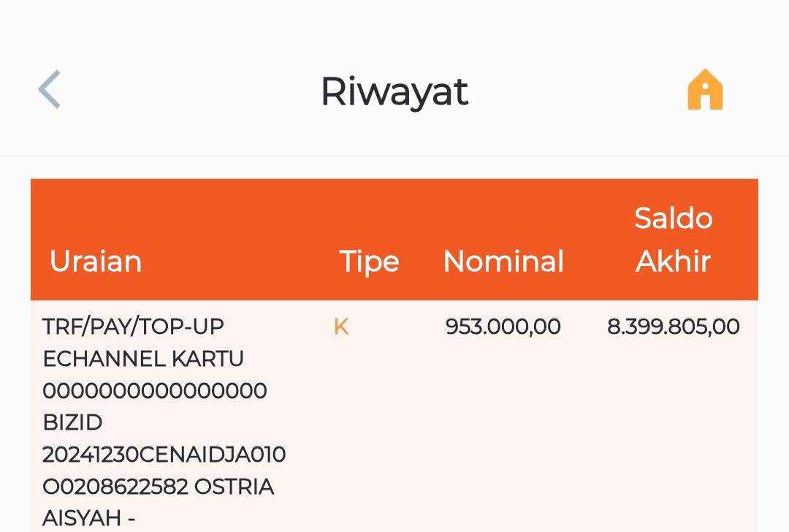Tap the 0000000000000000 card number
The image size is (789, 532).
(155, 391)
